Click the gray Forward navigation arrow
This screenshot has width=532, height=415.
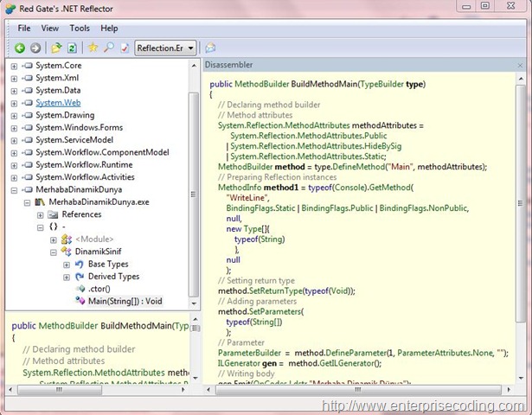click(35, 48)
